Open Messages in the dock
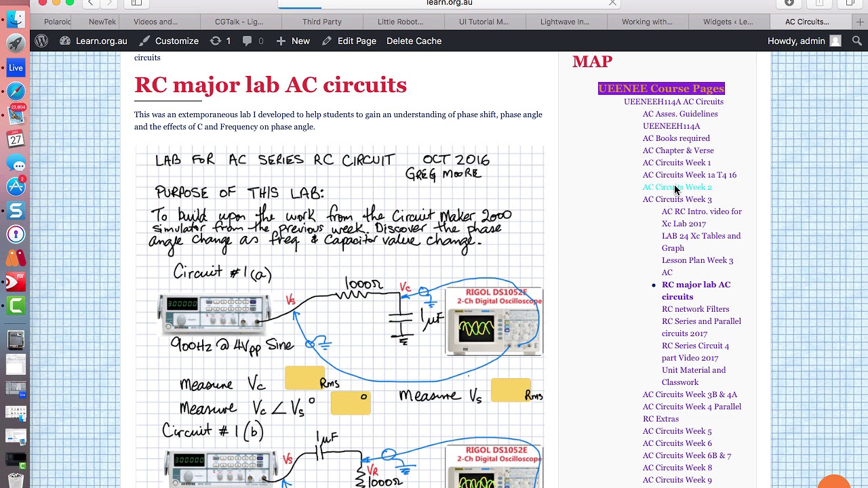 pos(16,163)
